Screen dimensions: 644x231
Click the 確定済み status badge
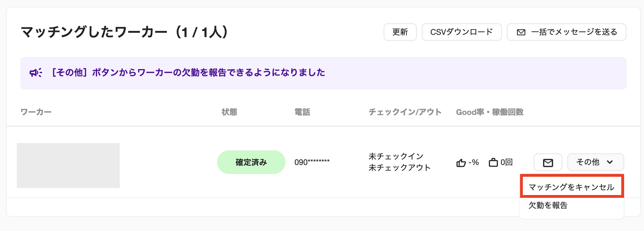click(x=251, y=162)
